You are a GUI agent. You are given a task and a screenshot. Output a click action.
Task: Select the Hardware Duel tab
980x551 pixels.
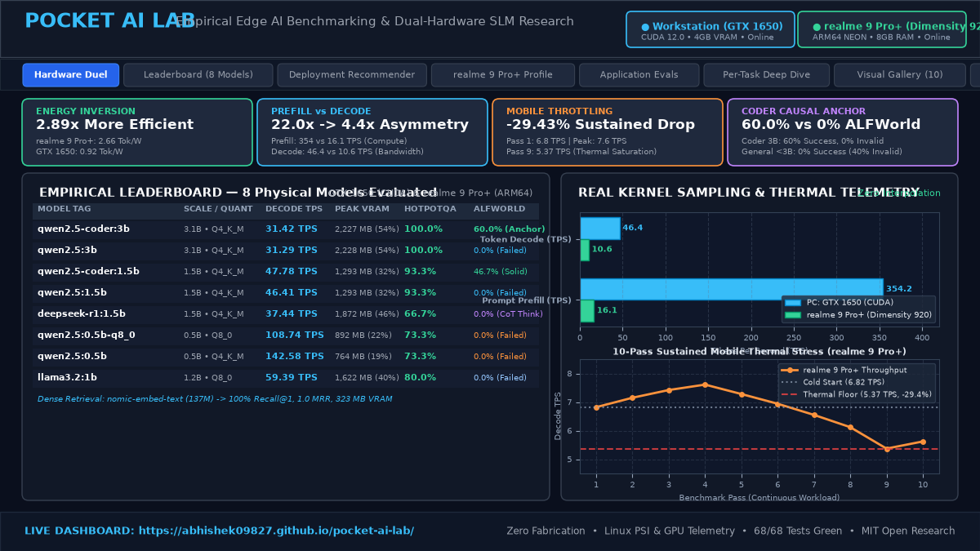(71, 75)
